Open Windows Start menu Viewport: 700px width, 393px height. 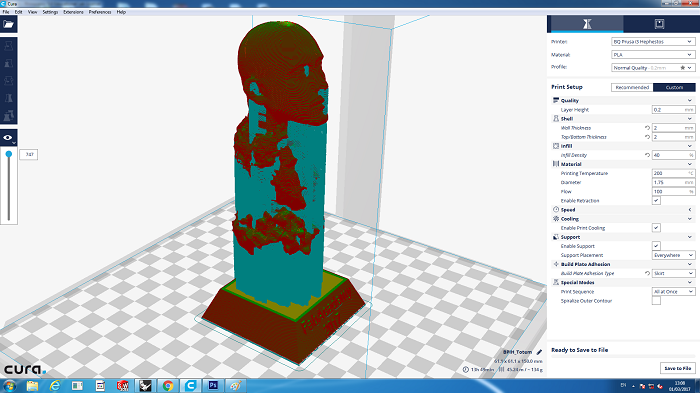(9, 385)
